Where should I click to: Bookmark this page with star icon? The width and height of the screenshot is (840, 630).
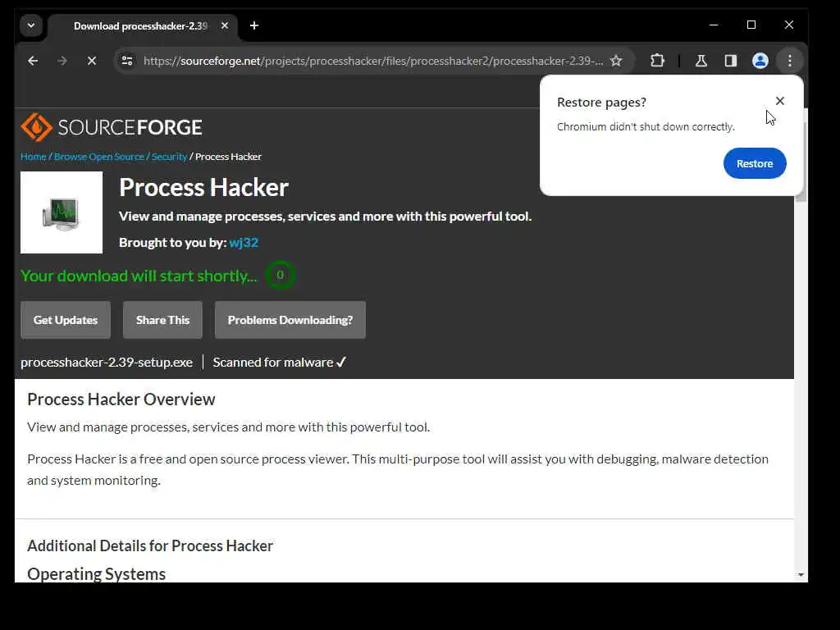click(617, 61)
